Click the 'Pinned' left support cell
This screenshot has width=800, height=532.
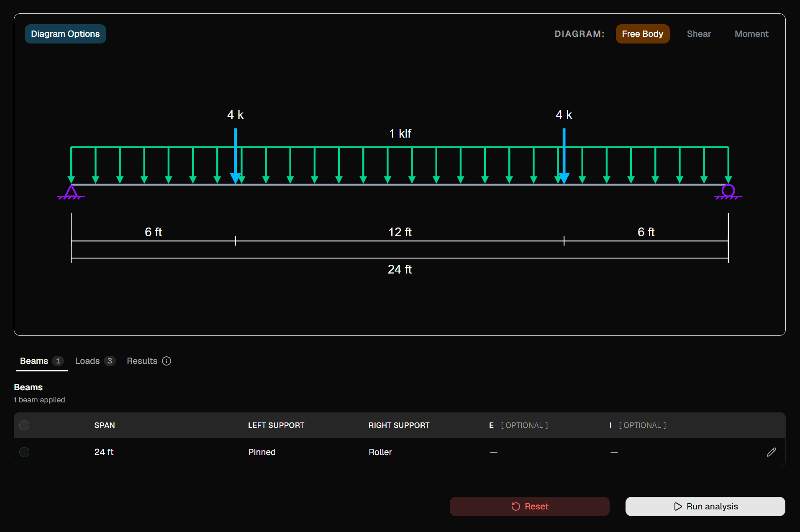[x=262, y=452]
